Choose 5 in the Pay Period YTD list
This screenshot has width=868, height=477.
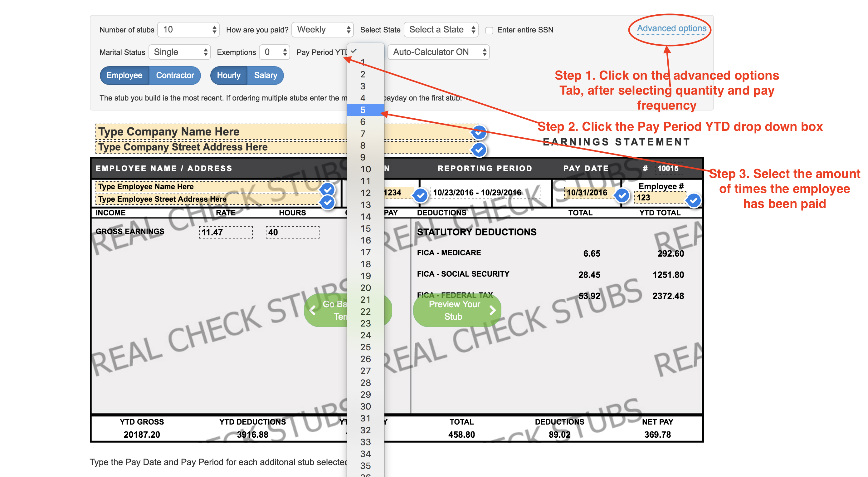363,110
